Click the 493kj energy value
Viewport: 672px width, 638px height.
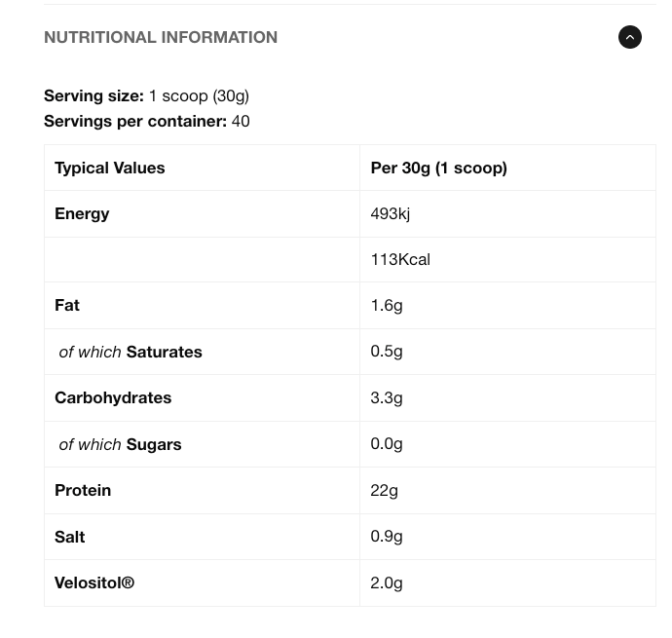coord(390,213)
